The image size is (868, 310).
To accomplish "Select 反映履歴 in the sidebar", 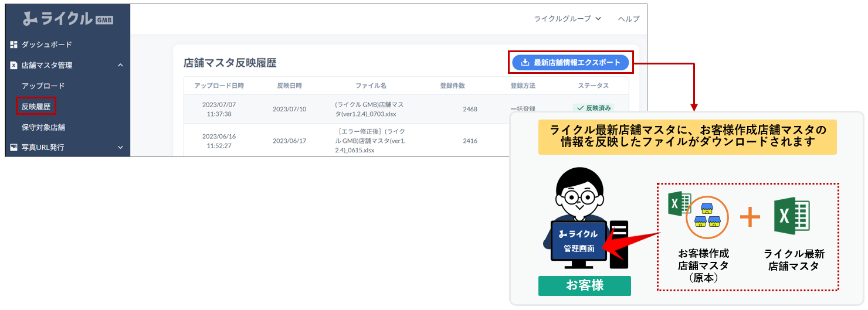I will coord(35,107).
